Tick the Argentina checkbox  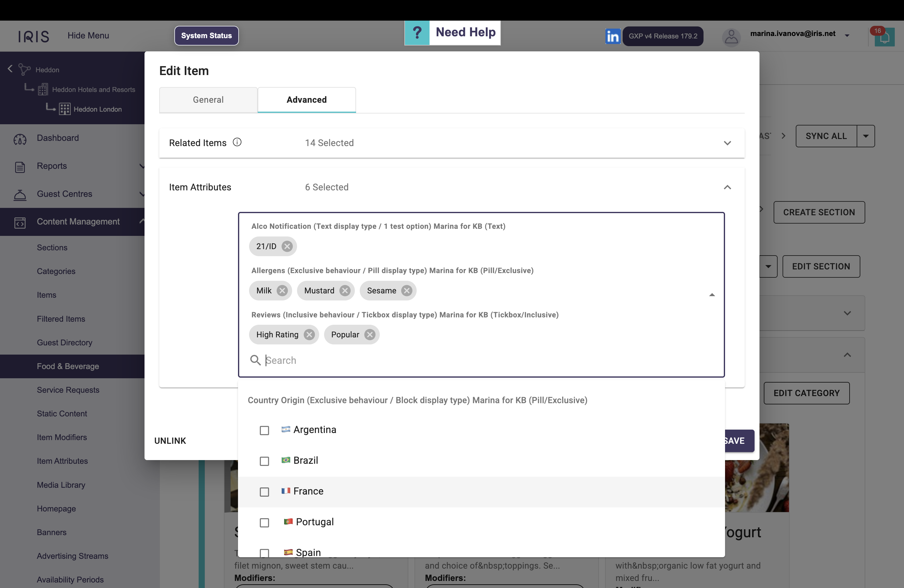click(264, 430)
